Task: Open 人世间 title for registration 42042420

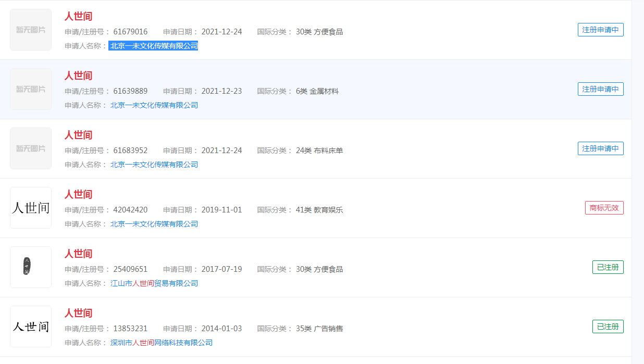Action: click(x=78, y=194)
